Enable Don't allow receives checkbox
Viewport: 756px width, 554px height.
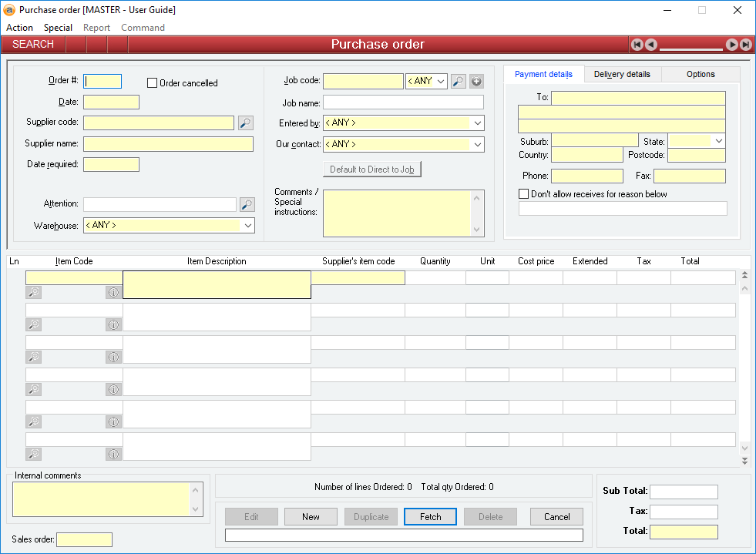pos(524,194)
